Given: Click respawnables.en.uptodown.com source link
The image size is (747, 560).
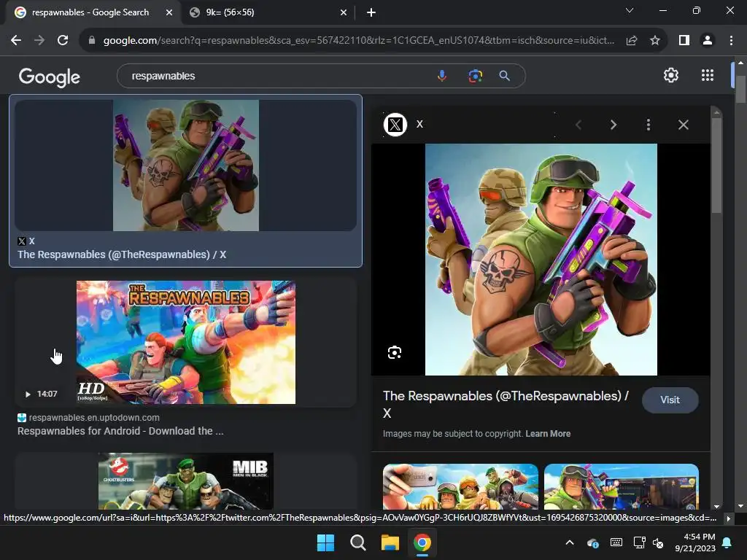Looking at the screenshot, I should click(94, 418).
